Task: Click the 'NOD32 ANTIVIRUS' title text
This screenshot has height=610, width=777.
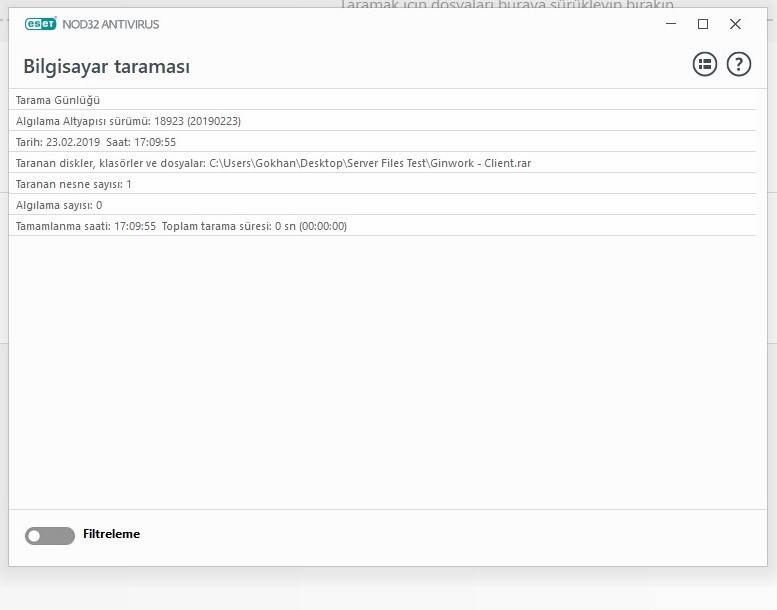Action: click(111, 24)
